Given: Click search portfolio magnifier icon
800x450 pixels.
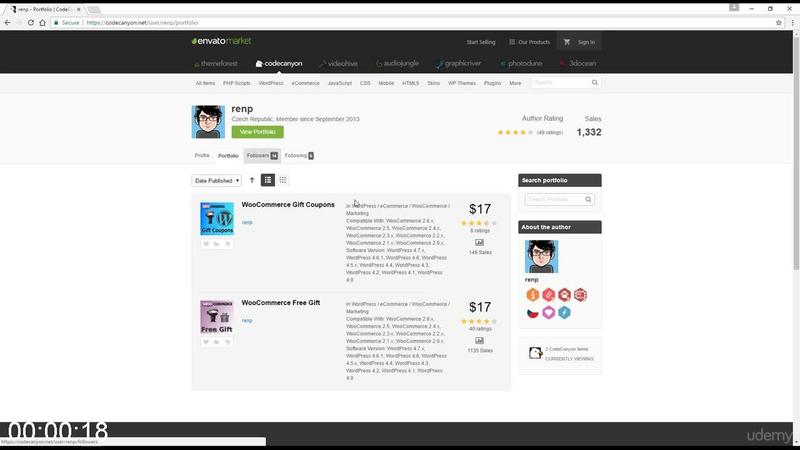Looking at the screenshot, I should (x=588, y=199).
